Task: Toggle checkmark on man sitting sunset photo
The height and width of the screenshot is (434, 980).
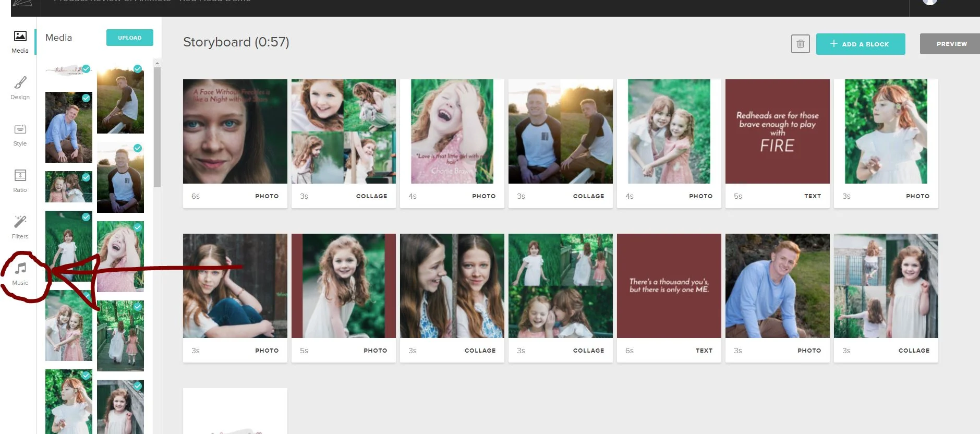Action: tap(138, 69)
